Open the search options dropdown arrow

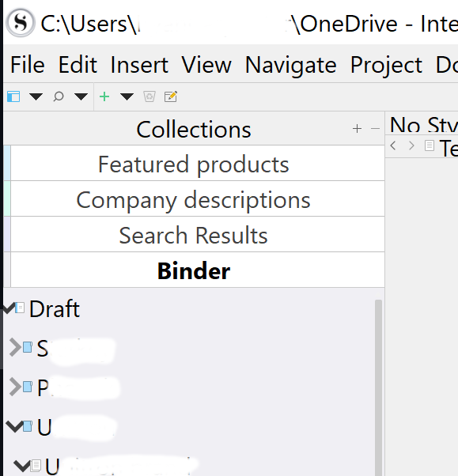pyautogui.click(x=81, y=96)
